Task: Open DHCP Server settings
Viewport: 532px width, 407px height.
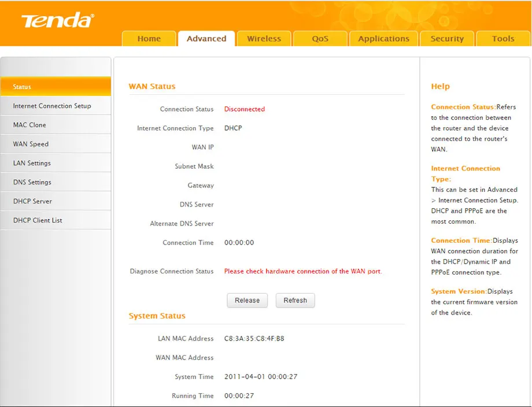Action: point(56,201)
